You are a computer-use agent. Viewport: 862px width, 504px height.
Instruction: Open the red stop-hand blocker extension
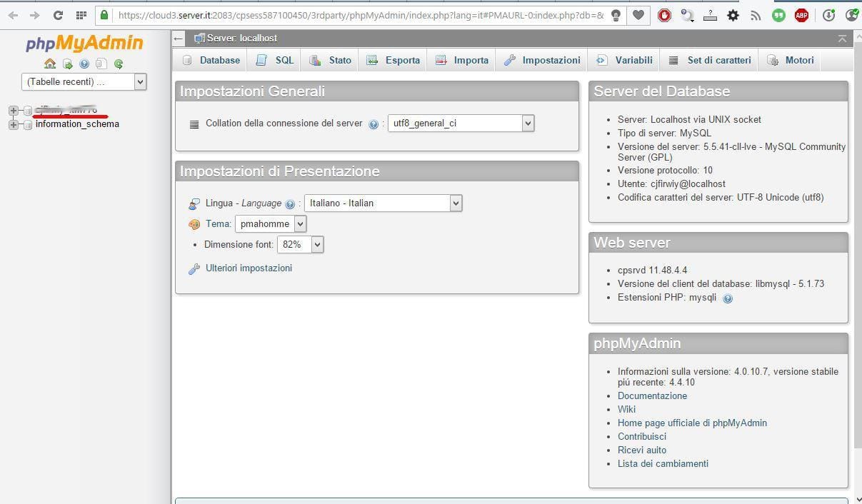pyautogui.click(x=665, y=15)
